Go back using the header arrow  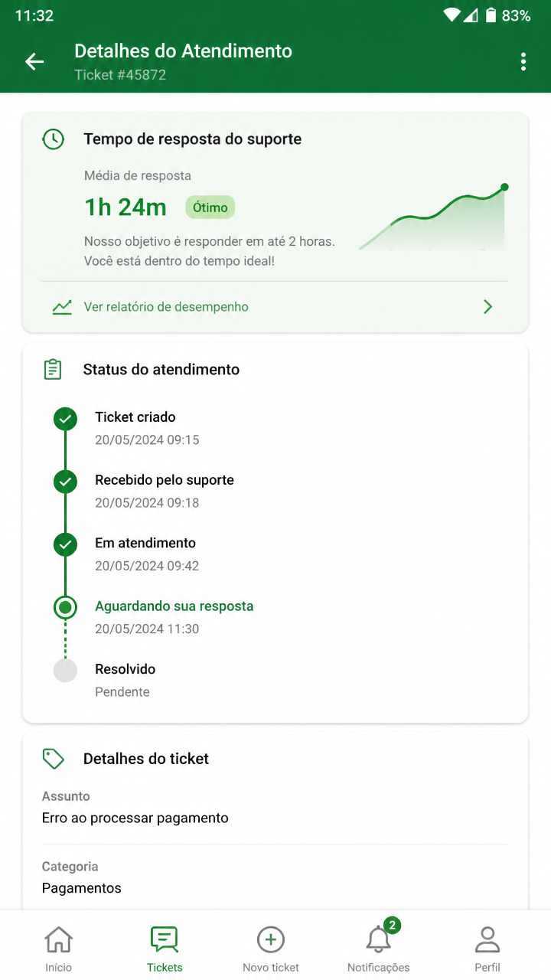pyautogui.click(x=34, y=62)
